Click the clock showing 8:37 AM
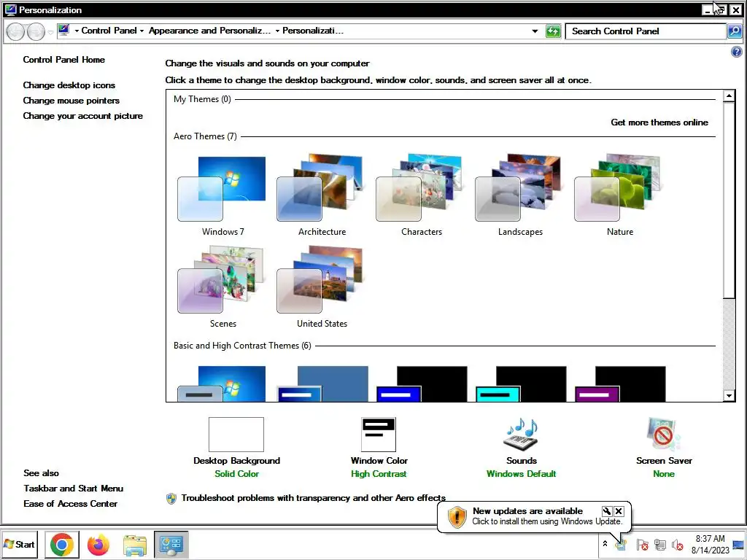The image size is (747, 560). (x=710, y=544)
